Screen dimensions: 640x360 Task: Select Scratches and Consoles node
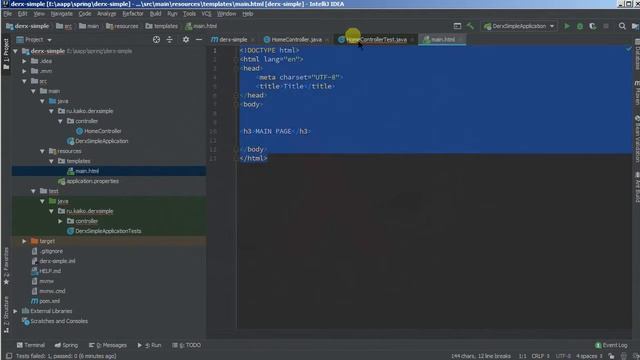click(55, 321)
